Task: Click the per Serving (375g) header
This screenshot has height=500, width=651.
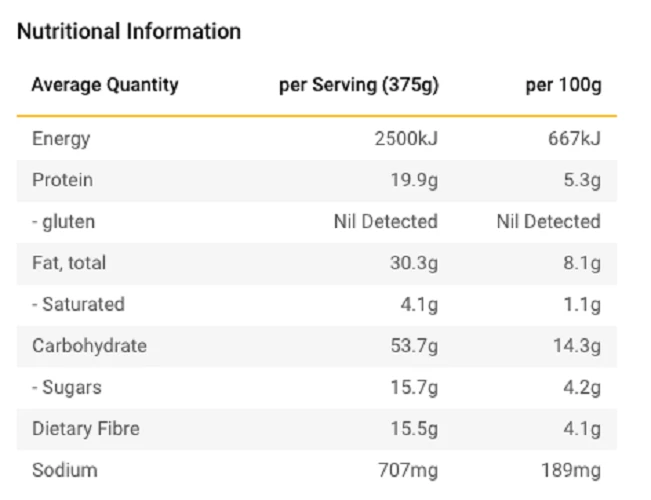Action: pos(358,85)
